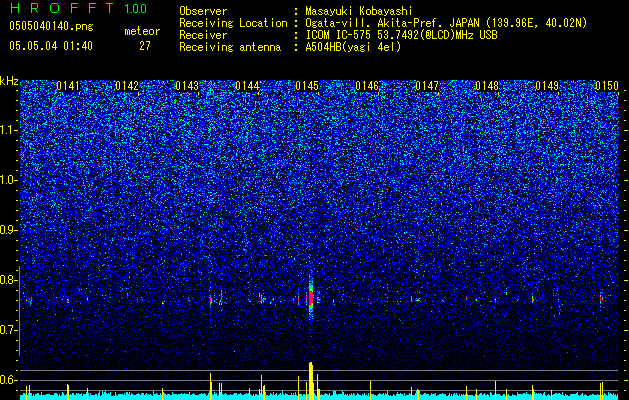Screen dimensions: 629x400
Task: Click observer name Masayuki Kobayashi
Action: [359, 11]
